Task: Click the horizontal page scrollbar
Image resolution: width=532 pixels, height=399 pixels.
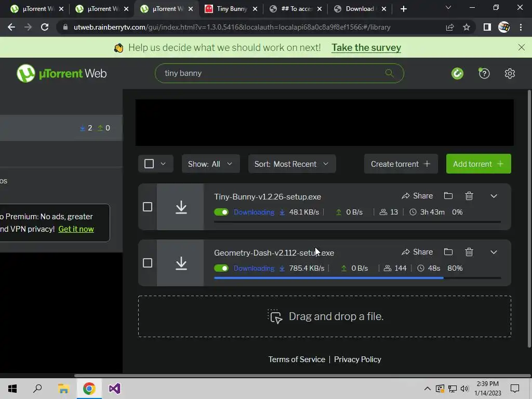Action: [302, 376]
